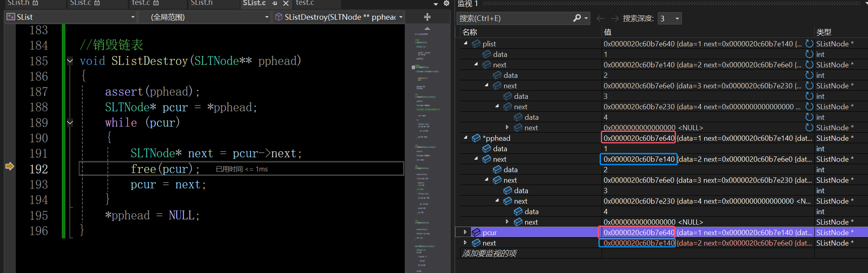Click the free(pcur); code line
The image size is (868, 273).
pos(165,169)
